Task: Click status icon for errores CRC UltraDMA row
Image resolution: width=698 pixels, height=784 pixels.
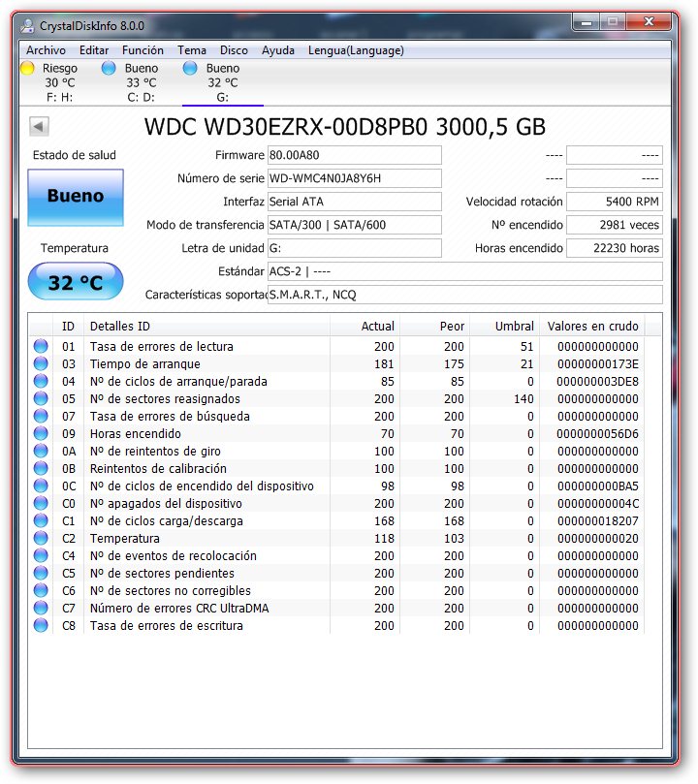Action: [41, 608]
